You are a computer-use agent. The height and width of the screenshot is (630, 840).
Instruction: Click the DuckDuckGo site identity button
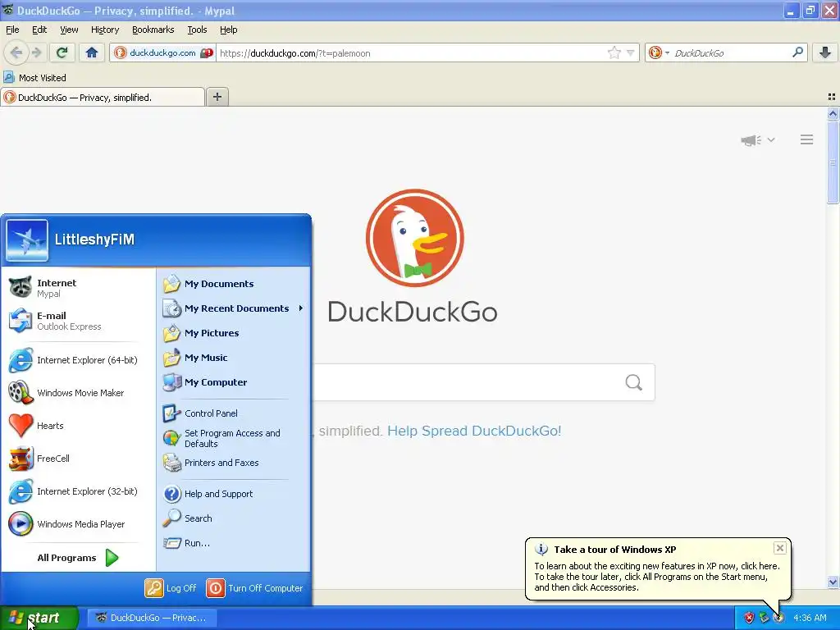pos(163,52)
